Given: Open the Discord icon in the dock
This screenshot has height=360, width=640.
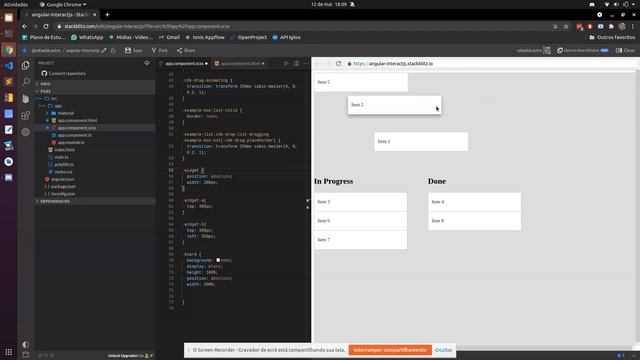Looking at the screenshot, I should [9, 178].
